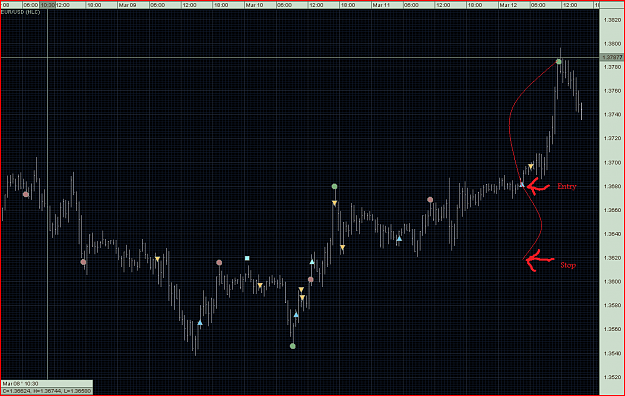Viewport: 625px width, 396px height.
Task: Click the 1.3560 price axis label
Action: click(x=612, y=329)
